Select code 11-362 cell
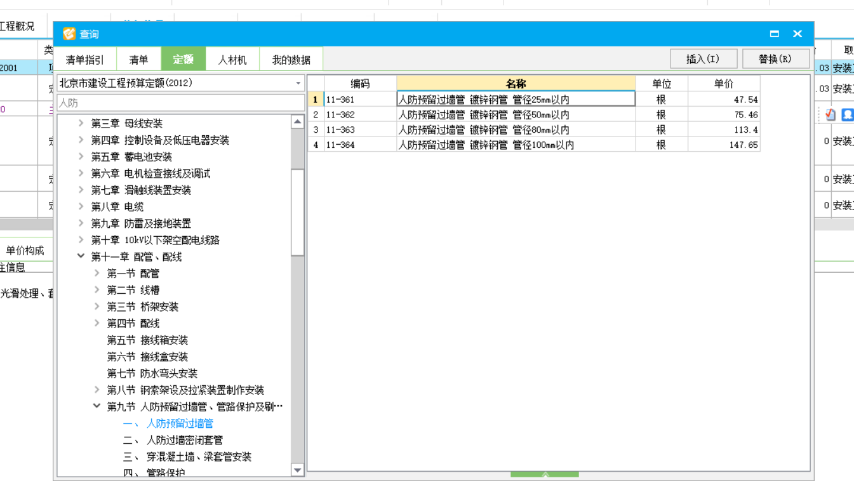The image size is (854, 504). coord(360,115)
